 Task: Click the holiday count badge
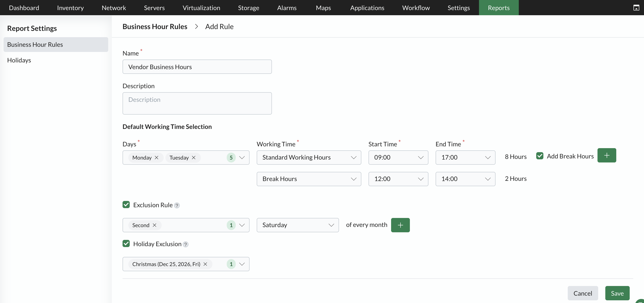(231, 264)
